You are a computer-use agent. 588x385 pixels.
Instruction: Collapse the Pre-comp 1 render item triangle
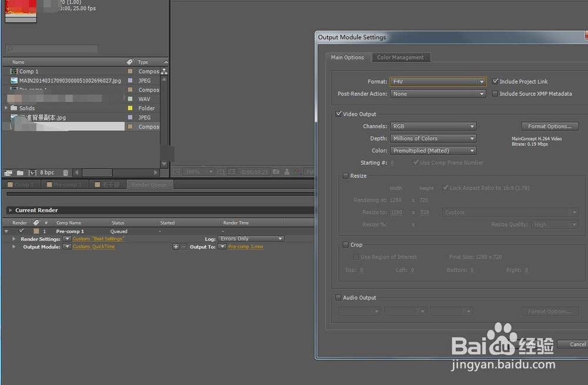point(6,231)
